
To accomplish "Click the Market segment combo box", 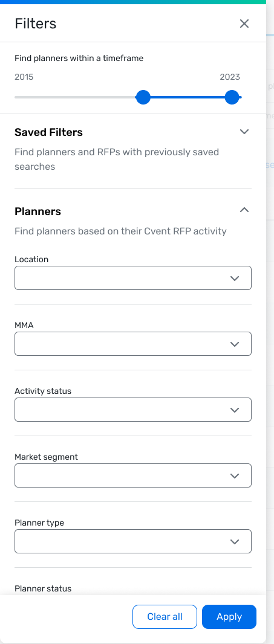I will [133, 475].
